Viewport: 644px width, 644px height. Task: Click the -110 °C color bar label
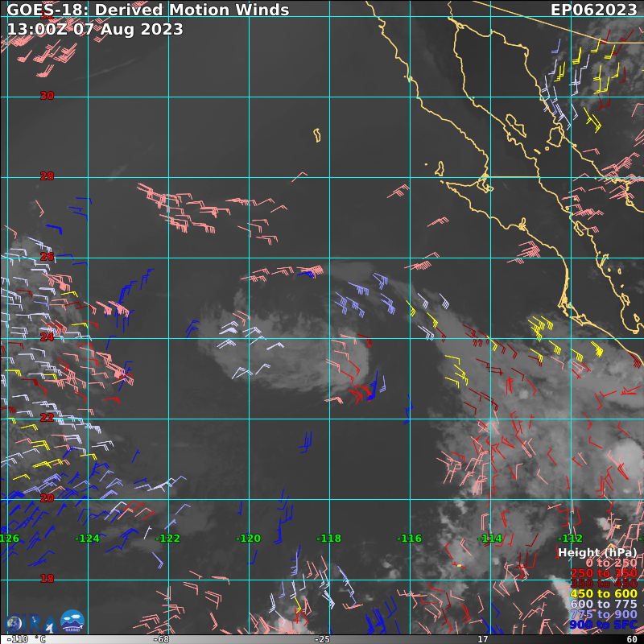pos(27,639)
